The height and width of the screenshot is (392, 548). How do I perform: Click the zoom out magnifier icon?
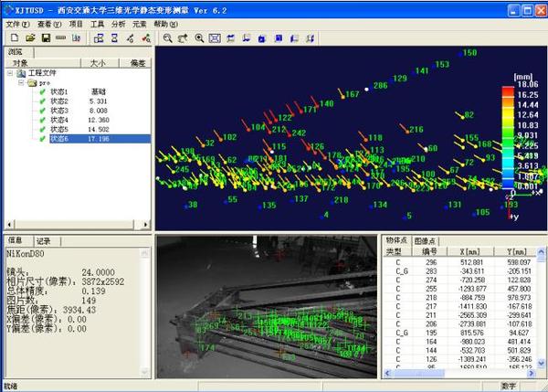point(168,38)
